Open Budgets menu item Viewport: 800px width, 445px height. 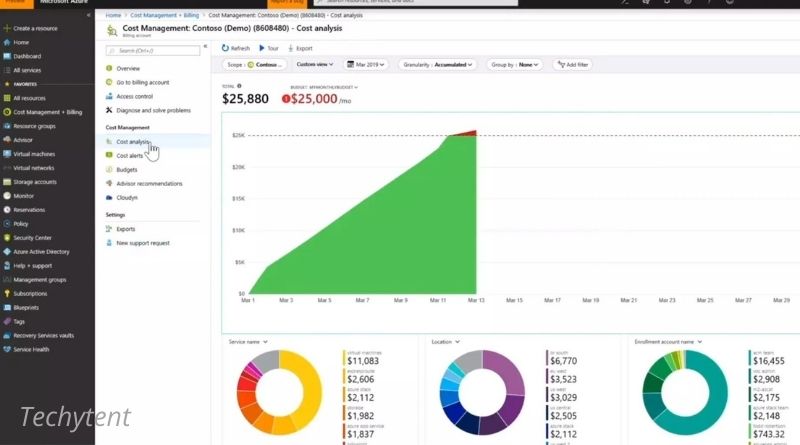tap(127, 169)
